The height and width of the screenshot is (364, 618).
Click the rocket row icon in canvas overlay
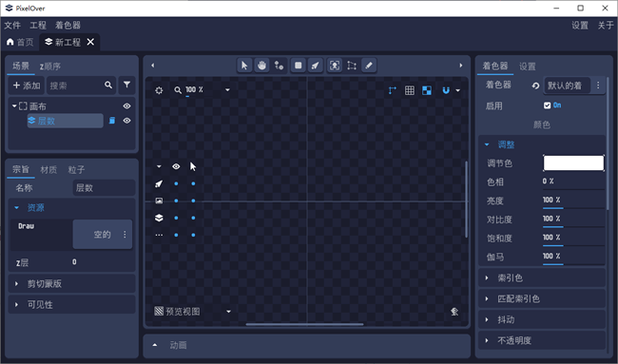click(x=159, y=183)
